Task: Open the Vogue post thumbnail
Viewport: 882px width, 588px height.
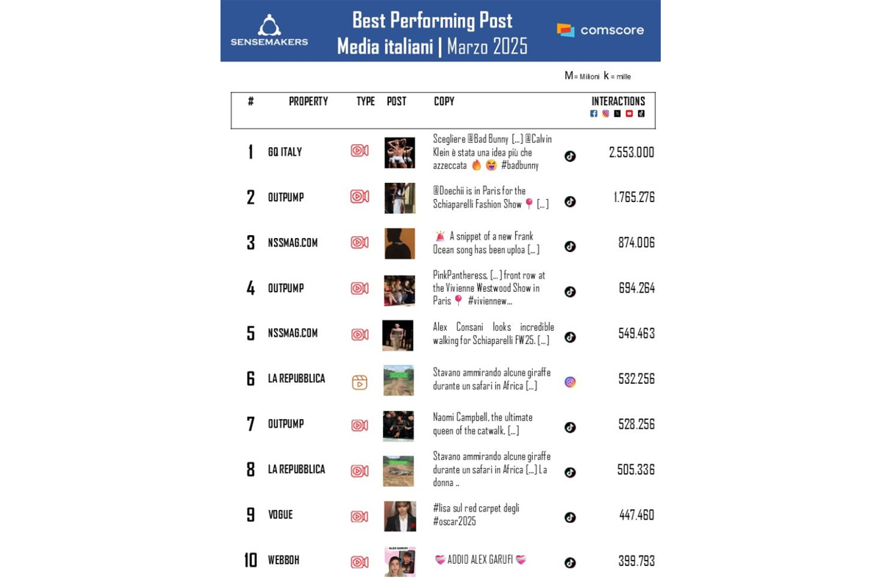Action: [399, 516]
